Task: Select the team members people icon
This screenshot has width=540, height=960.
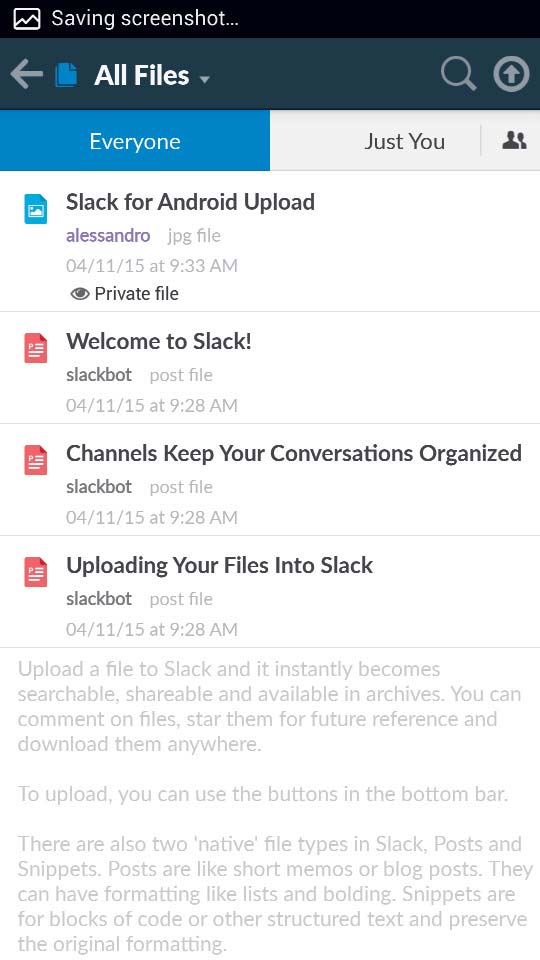Action: 514,141
